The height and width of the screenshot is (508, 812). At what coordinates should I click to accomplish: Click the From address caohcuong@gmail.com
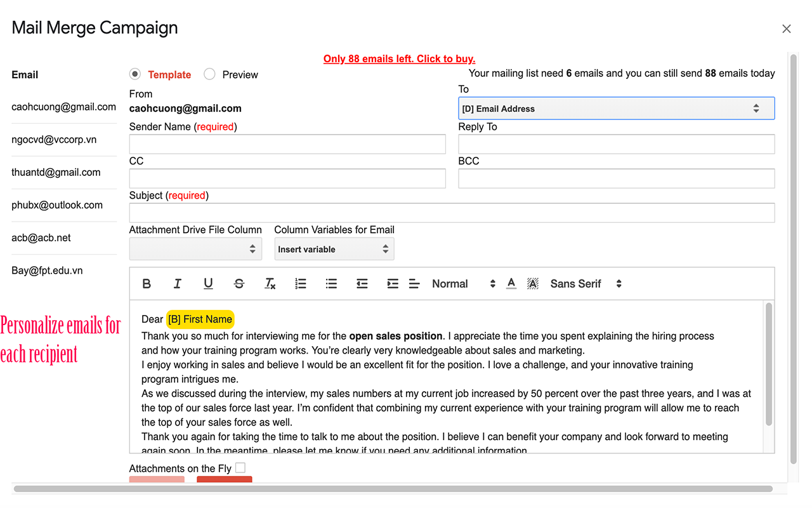pos(185,109)
